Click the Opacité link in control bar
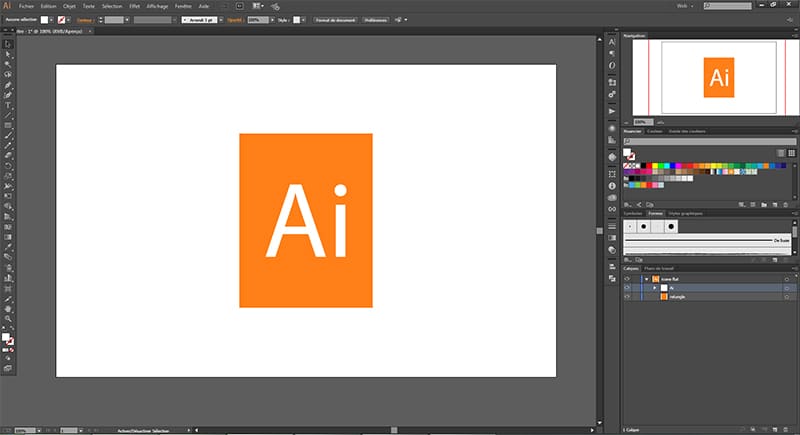The height and width of the screenshot is (435, 800). point(235,20)
